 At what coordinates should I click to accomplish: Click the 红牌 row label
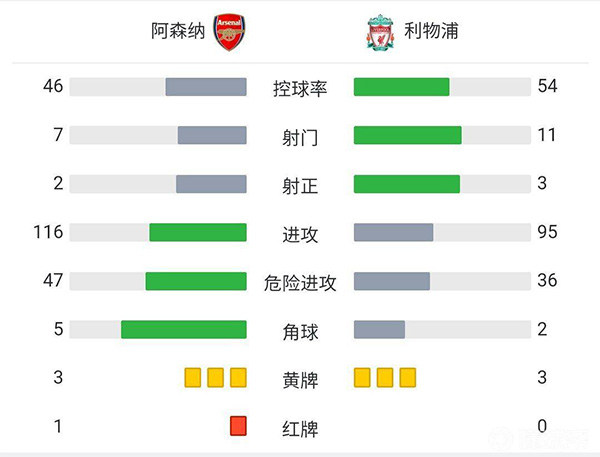(300, 428)
